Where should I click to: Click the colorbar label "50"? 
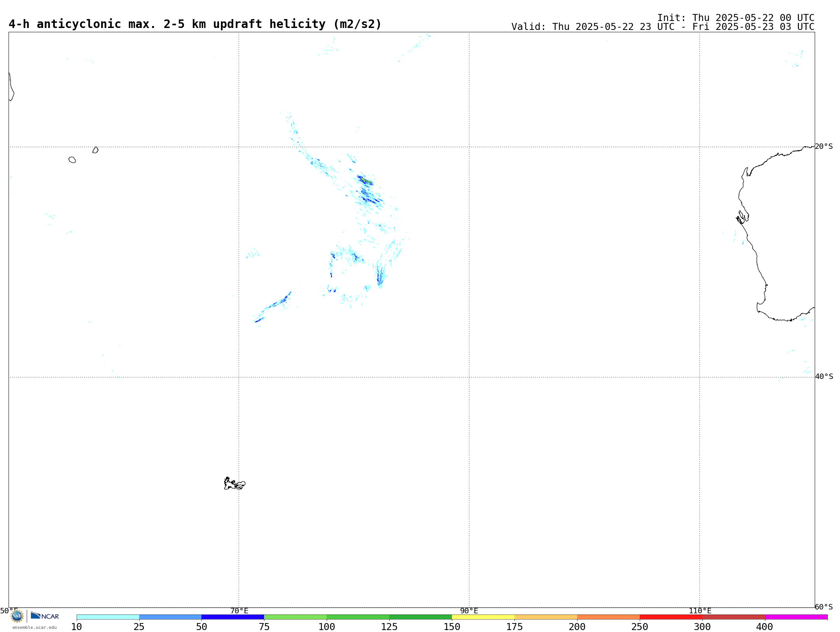tap(201, 627)
